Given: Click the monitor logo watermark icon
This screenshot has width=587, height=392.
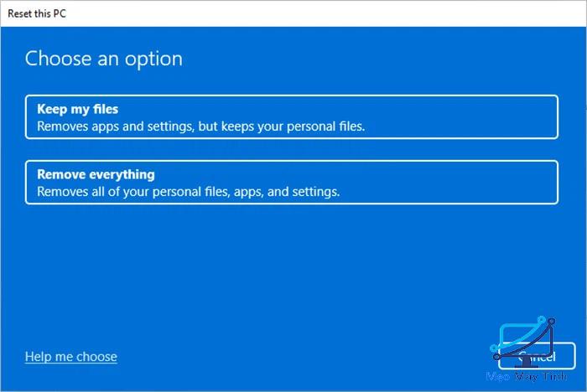Looking at the screenshot, I should [x=523, y=343].
